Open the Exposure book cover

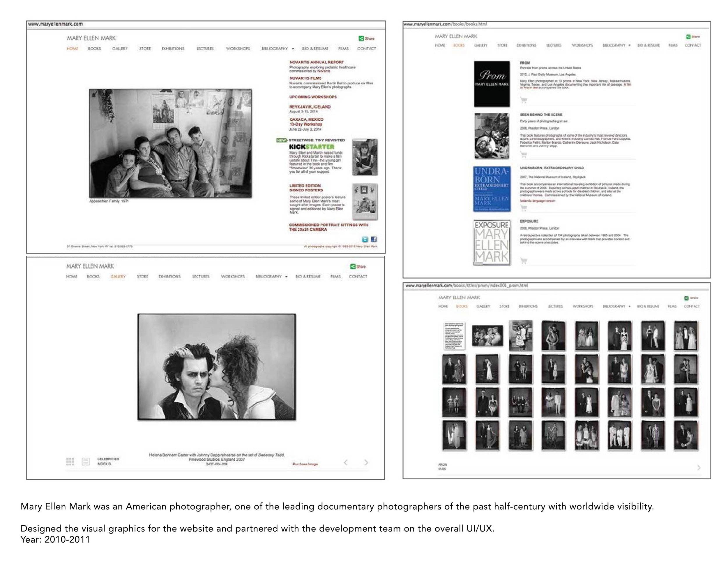pos(492,242)
